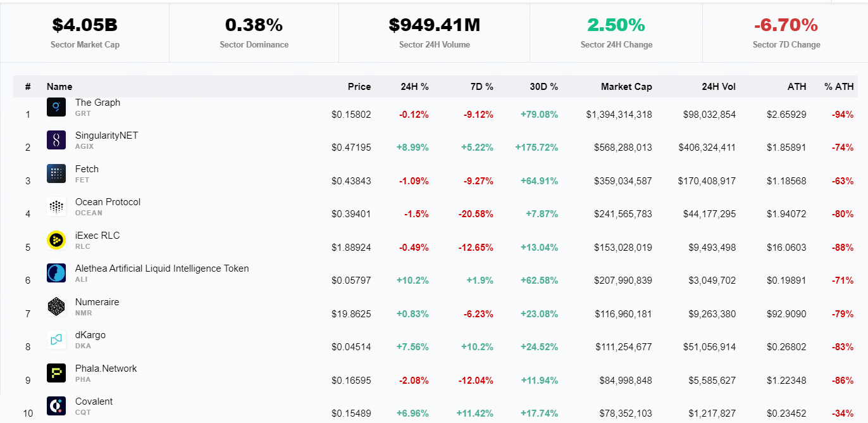Click the SingularityNET logo icon

[56, 140]
